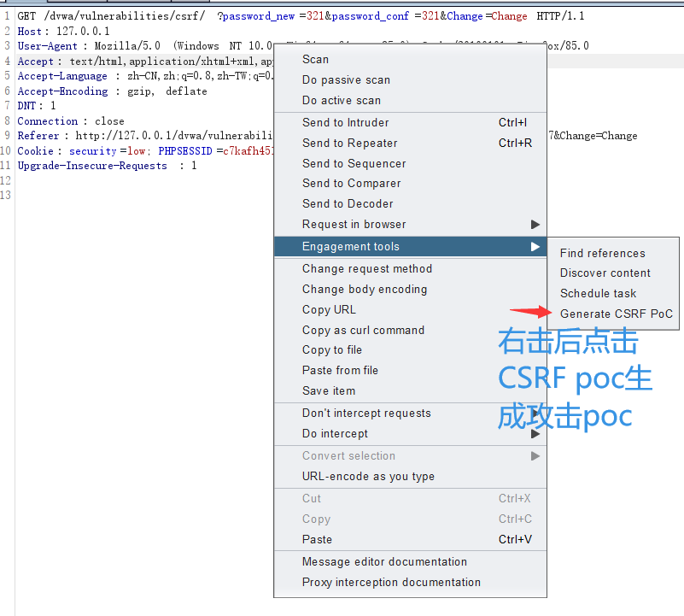684x616 pixels.
Task: Choose Paste from context menu
Action: click(x=410, y=540)
